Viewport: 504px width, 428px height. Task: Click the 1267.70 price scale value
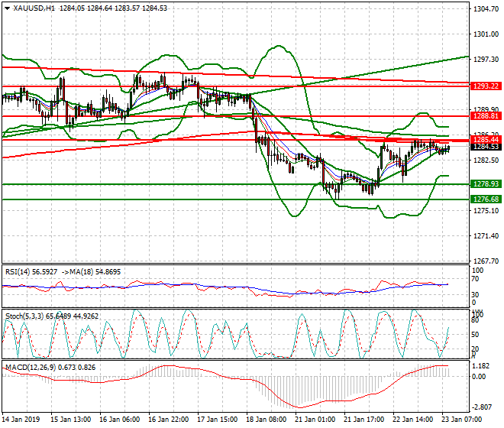coord(486,261)
